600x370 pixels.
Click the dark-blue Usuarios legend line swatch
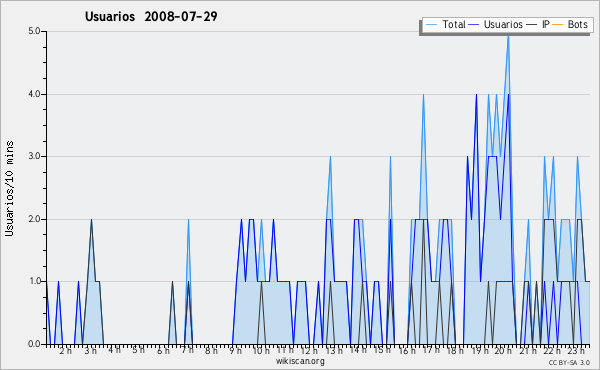(474, 25)
